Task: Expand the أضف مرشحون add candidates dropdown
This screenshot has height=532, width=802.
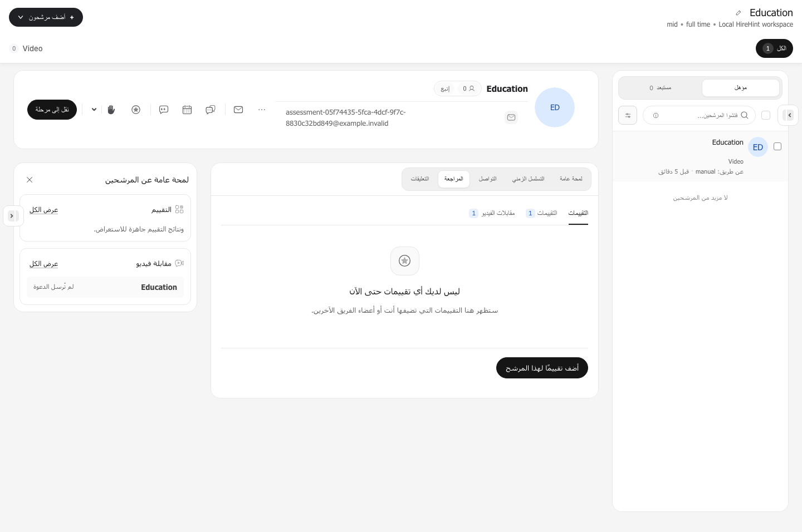Action: point(46,17)
